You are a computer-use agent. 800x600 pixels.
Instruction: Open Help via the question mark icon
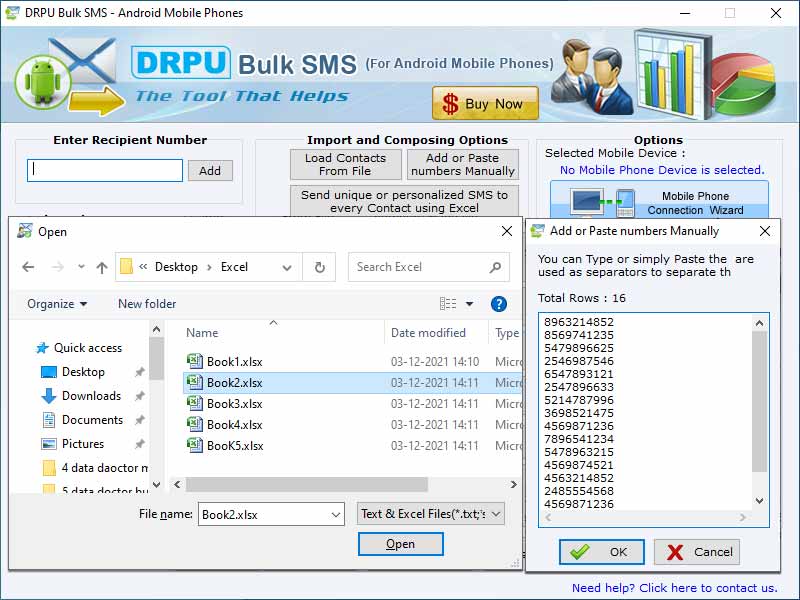(498, 304)
